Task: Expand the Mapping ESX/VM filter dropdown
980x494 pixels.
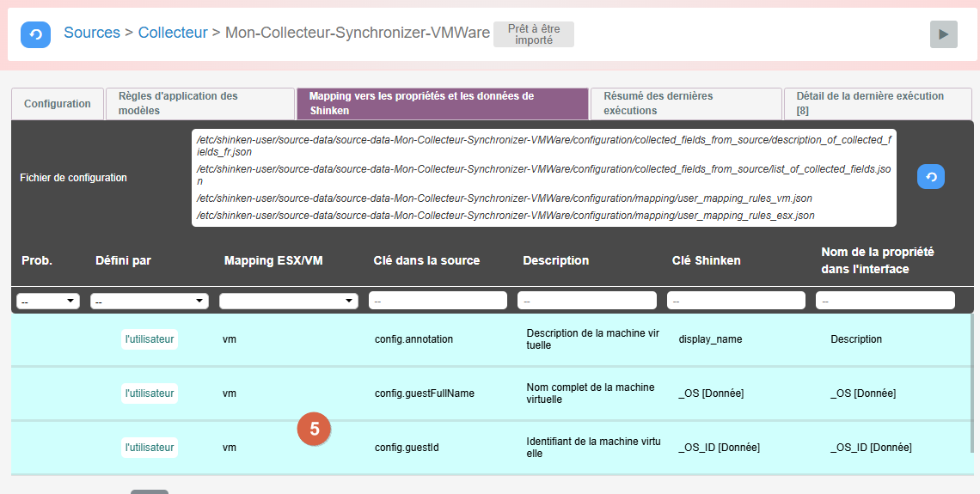Action: (x=289, y=302)
